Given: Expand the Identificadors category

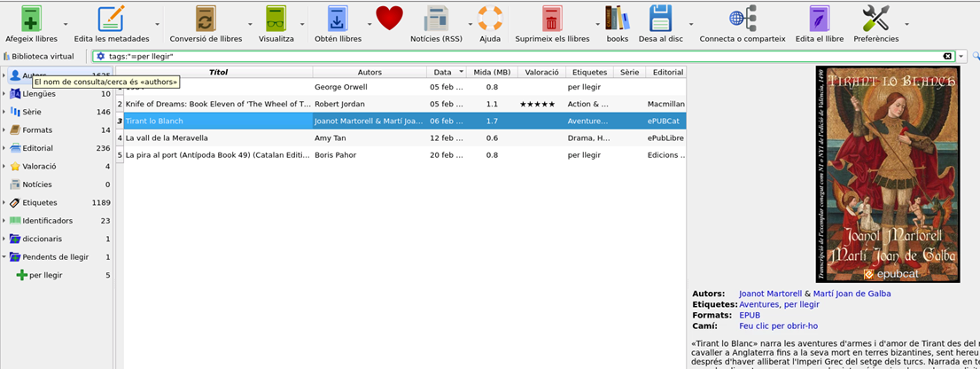Looking at the screenshot, I should (x=4, y=221).
